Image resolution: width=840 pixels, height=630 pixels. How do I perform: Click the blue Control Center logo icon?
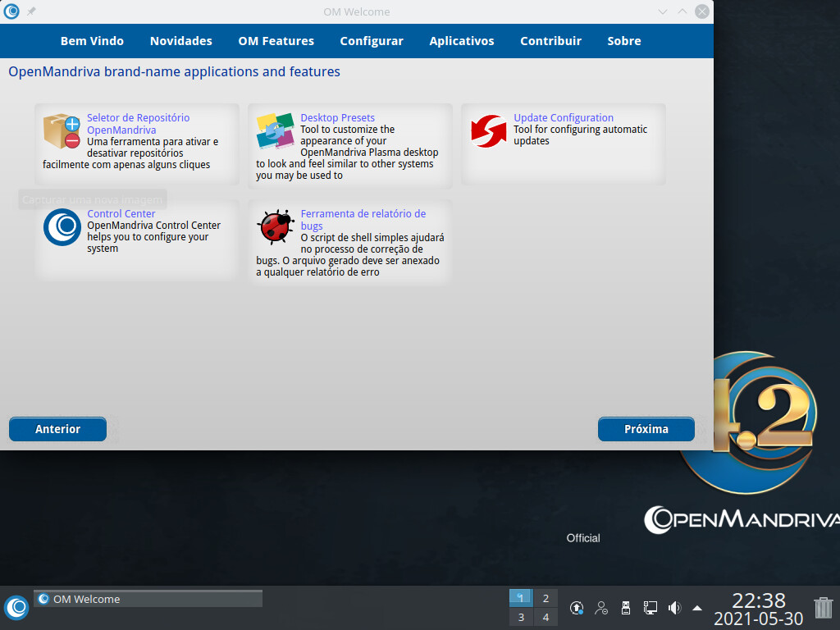[62, 227]
